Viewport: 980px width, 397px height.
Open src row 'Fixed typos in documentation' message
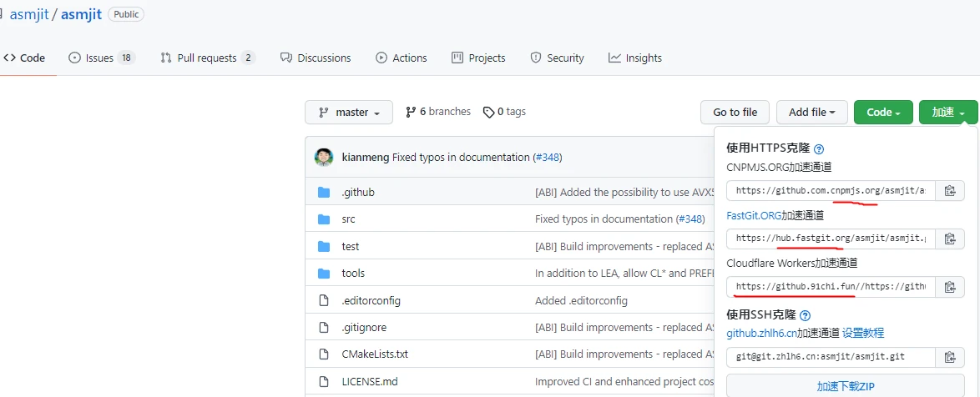604,219
